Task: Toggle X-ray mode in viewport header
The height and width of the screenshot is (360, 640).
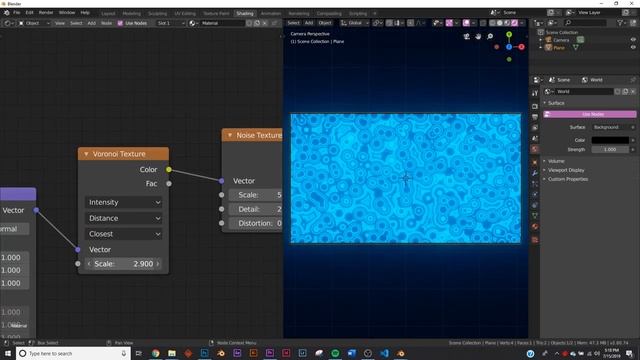Action: [483, 23]
